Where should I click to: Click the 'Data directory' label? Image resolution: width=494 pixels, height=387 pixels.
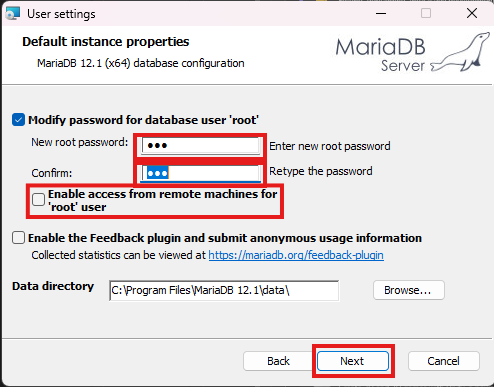tap(53, 286)
